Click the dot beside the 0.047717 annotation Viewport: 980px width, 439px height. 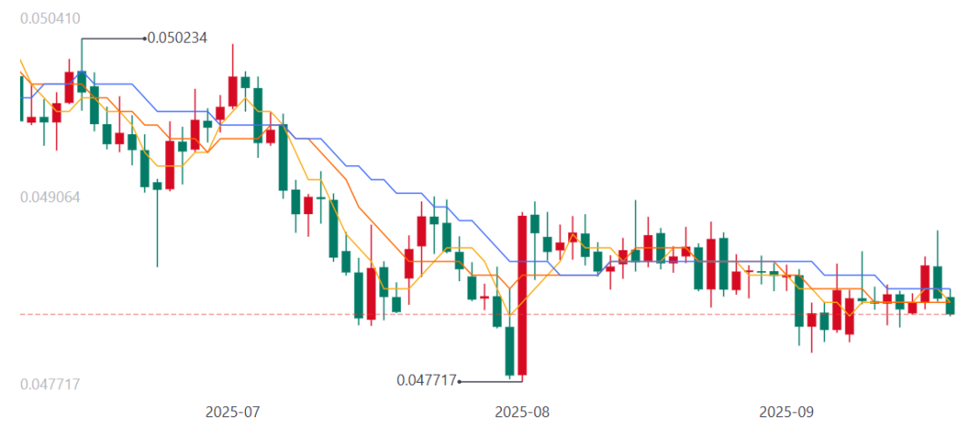(x=460, y=381)
